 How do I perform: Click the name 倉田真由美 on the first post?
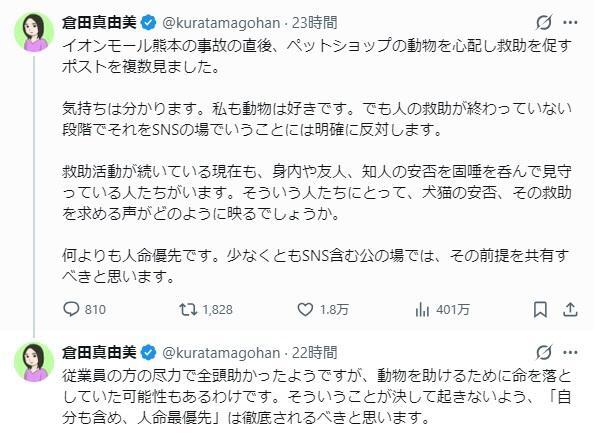point(99,23)
